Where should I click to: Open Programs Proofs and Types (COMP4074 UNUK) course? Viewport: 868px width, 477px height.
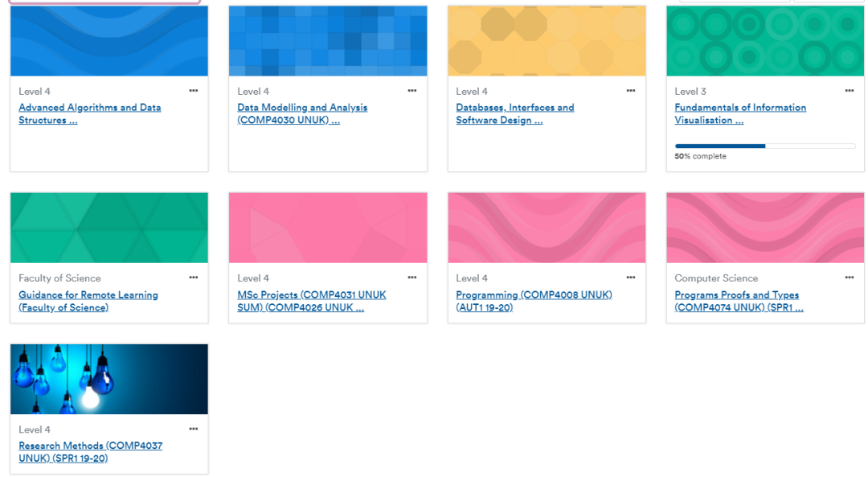(x=739, y=301)
